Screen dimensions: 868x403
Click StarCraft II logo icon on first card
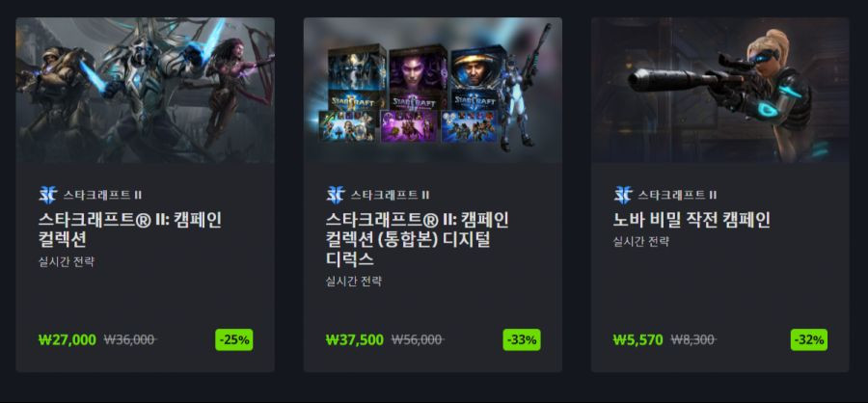(x=47, y=195)
